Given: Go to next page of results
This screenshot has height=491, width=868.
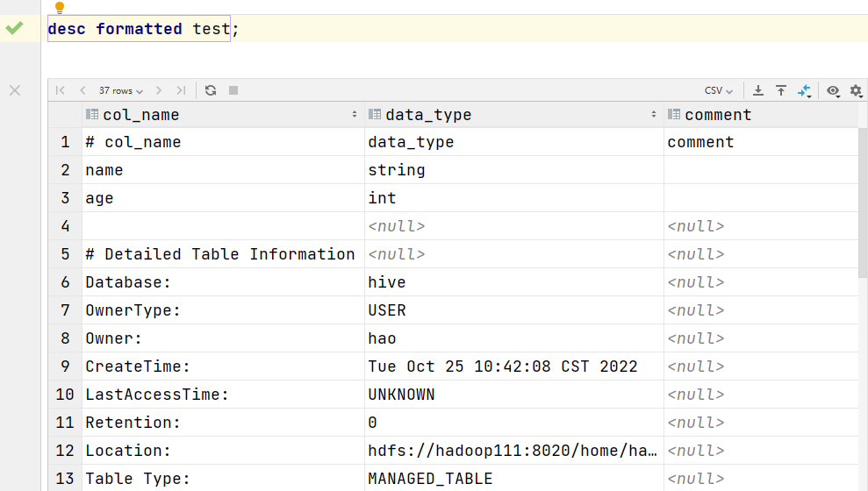Looking at the screenshot, I should 159,90.
